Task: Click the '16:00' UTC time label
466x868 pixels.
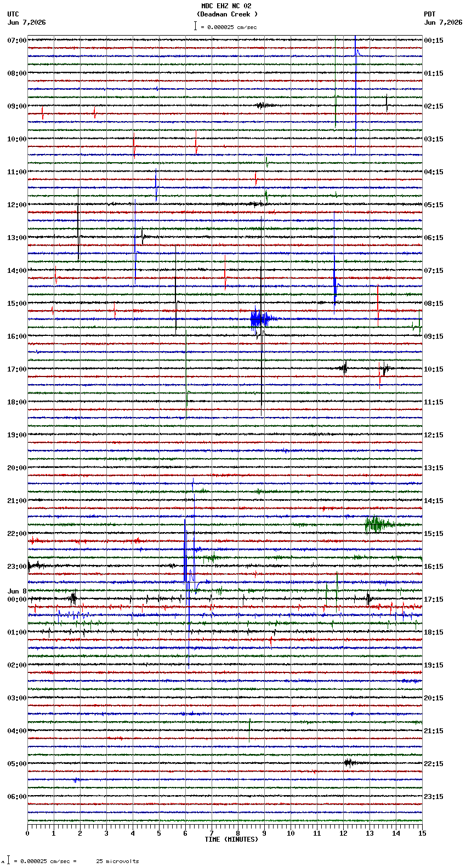Action: tap(17, 336)
